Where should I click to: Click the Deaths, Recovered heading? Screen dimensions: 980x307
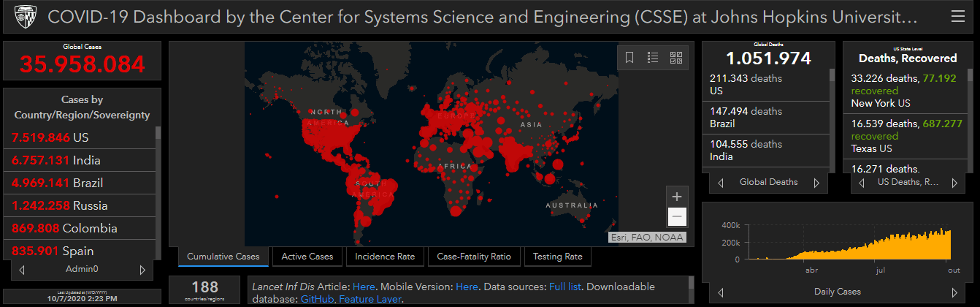[907, 58]
